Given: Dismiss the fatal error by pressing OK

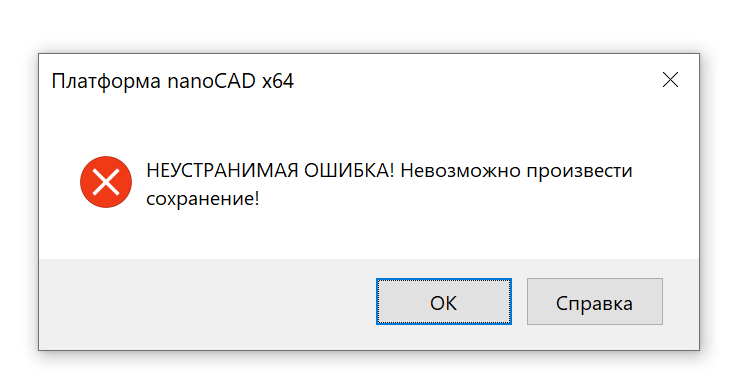Looking at the screenshot, I should [x=444, y=302].
